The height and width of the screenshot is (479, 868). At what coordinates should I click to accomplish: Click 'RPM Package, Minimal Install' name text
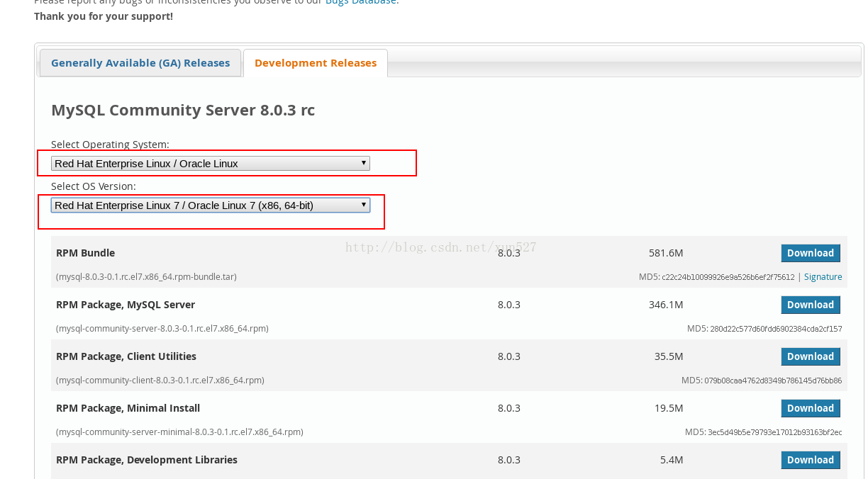click(128, 408)
